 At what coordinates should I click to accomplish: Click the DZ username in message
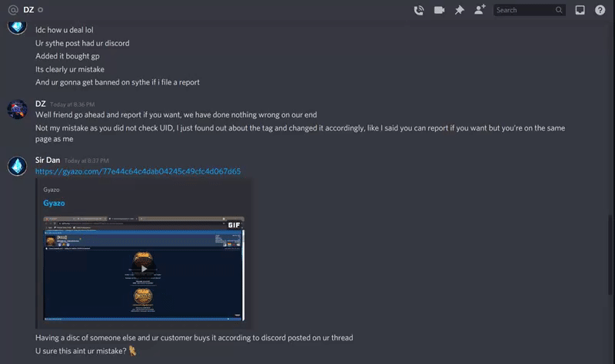[41, 104]
